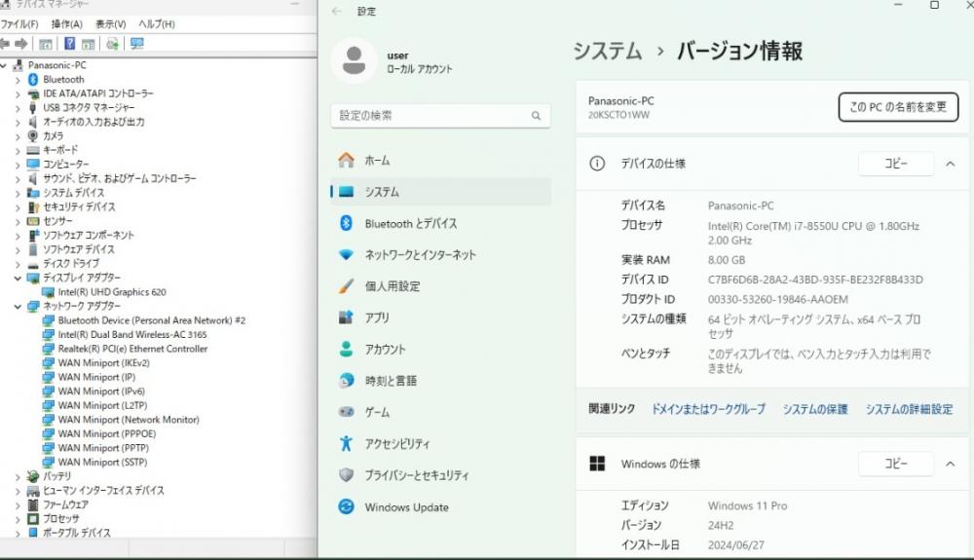The height and width of the screenshot is (560, 974).
Task: Expand the プロセッサ node
Action: (18, 519)
